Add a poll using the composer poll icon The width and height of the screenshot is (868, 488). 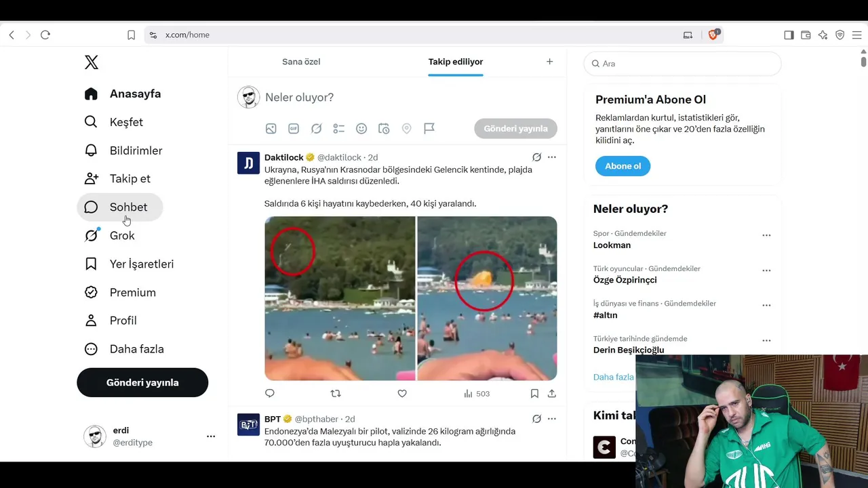[339, 129]
